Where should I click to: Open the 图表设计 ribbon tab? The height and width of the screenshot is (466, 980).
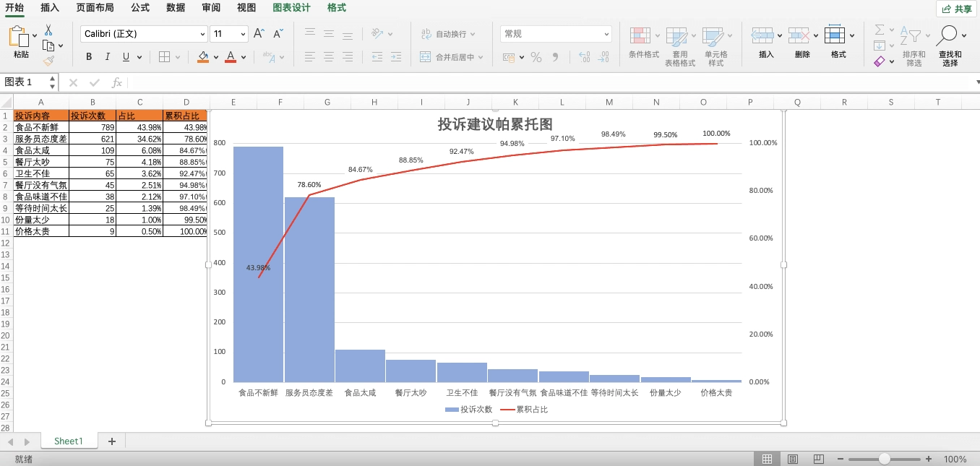(x=291, y=8)
